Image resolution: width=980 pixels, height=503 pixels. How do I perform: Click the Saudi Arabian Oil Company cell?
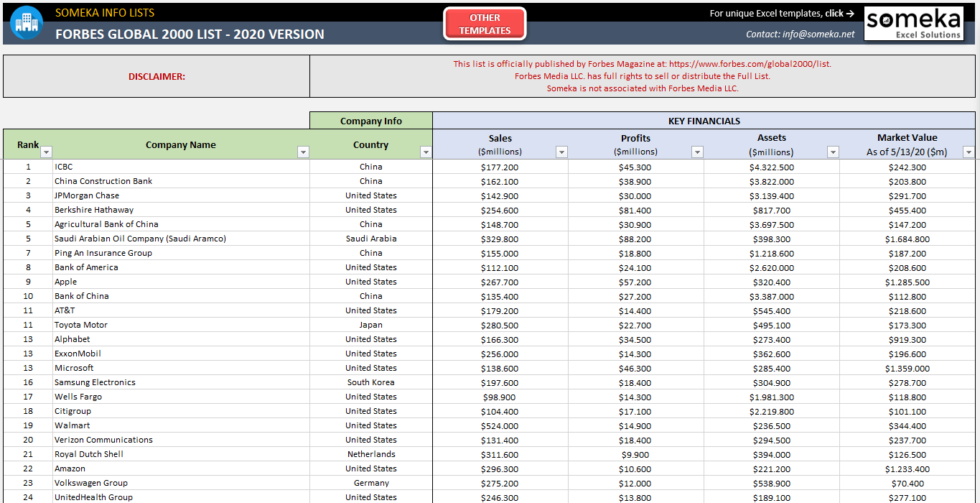[x=182, y=239]
